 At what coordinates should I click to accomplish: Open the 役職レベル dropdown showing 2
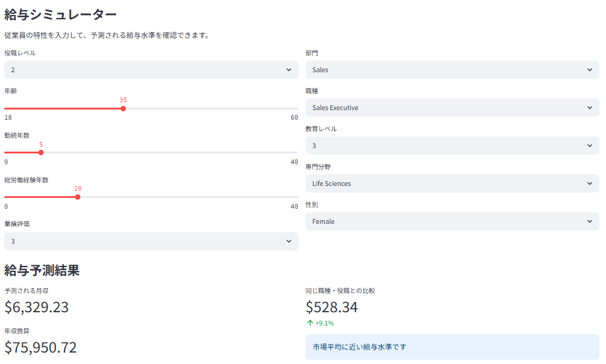(x=151, y=70)
